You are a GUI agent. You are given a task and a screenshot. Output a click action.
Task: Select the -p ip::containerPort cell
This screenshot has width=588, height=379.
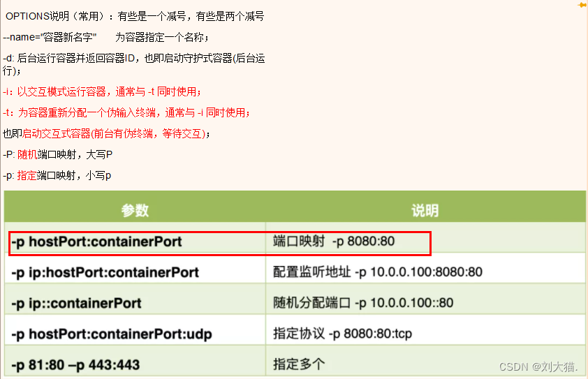tap(77, 303)
